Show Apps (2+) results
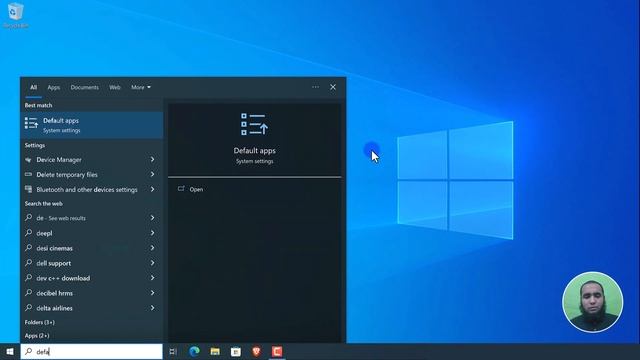This screenshot has width=640, height=360. (x=37, y=336)
